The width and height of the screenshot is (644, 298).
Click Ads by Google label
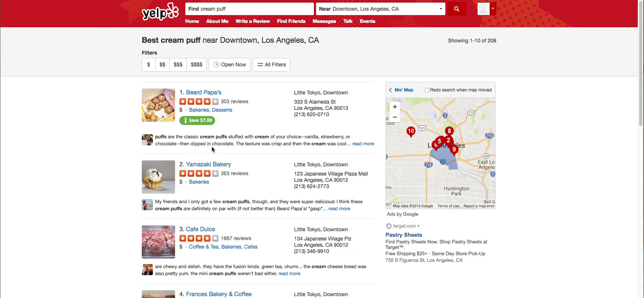pos(402,214)
